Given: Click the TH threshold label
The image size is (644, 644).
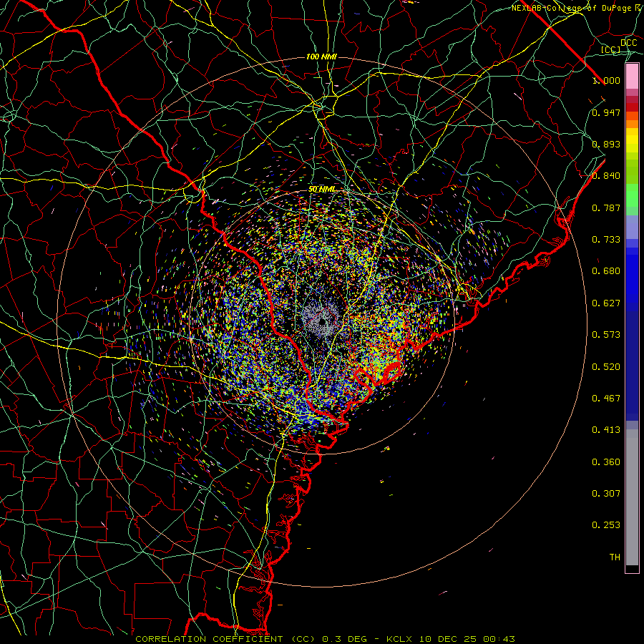Looking at the screenshot, I should pos(615,557).
